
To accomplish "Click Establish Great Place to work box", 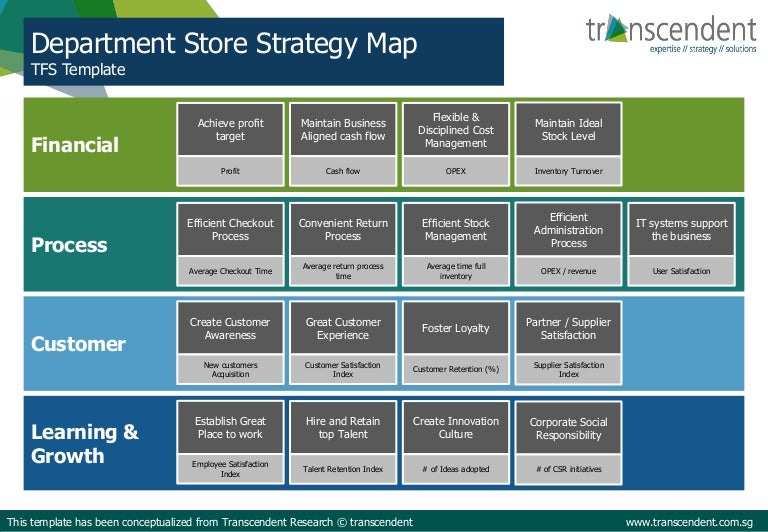I will click(230, 428).
